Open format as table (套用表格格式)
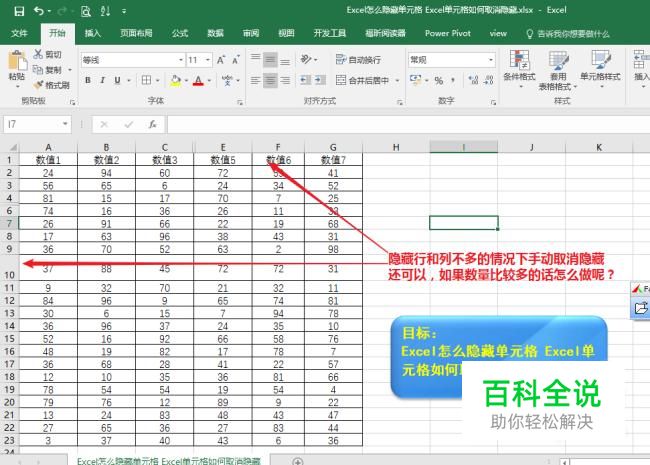Viewport: 650px width, 465px height. [558, 70]
